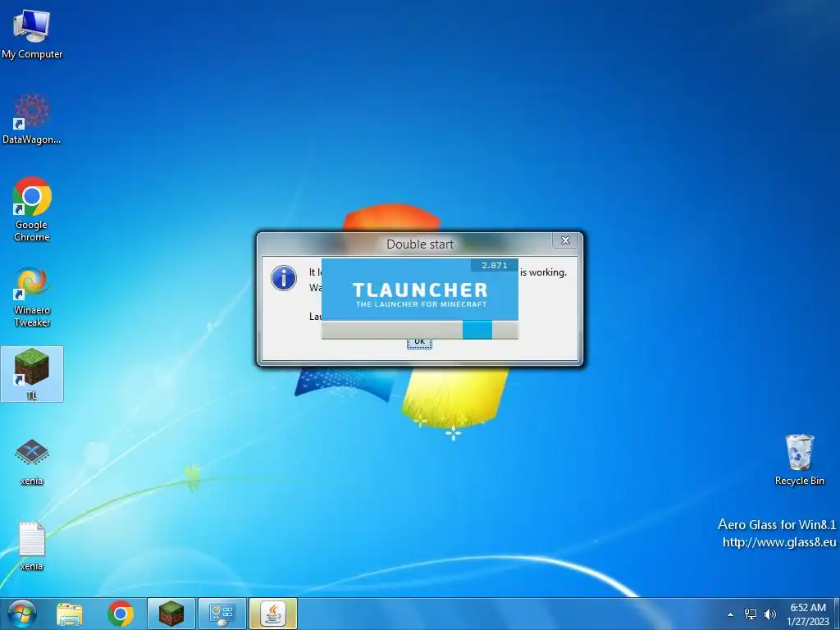This screenshot has width=840, height=630.
Task: Open the Windows Start menu orb
Action: pos(21,614)
